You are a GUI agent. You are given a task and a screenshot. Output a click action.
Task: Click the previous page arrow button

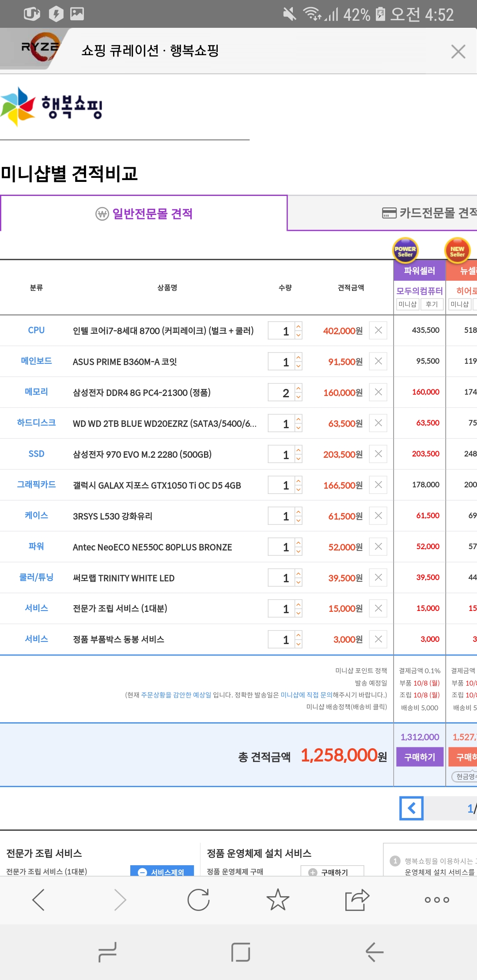click(x=412, y=808)
